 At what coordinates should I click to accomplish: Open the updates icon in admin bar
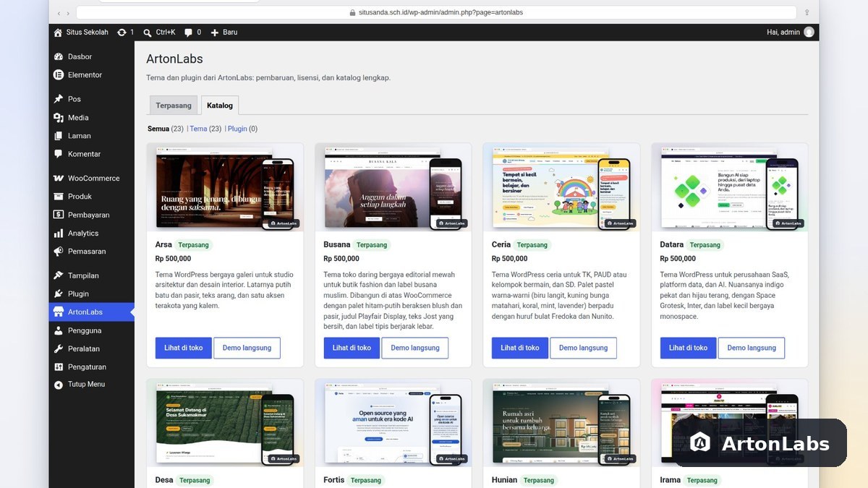tap(122, 33)
